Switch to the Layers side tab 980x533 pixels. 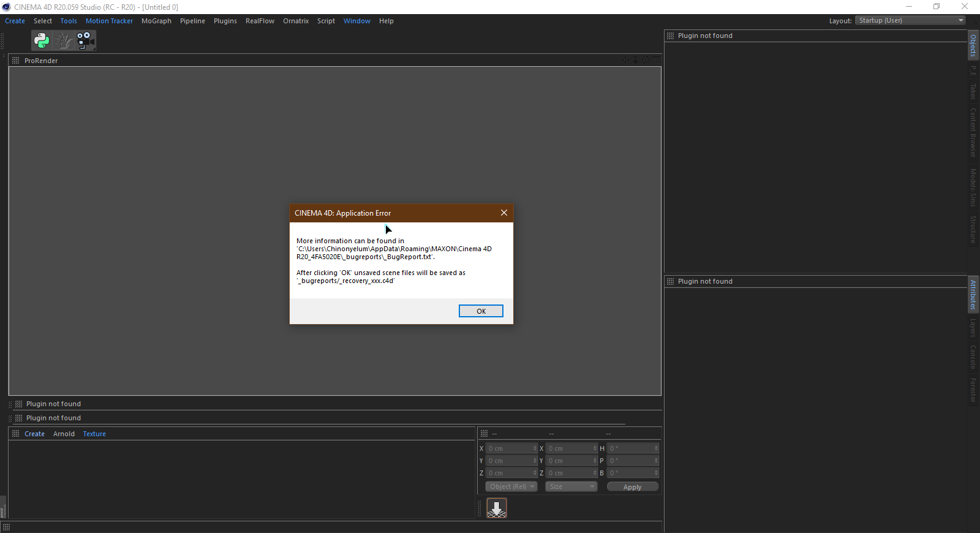[973, 328]
